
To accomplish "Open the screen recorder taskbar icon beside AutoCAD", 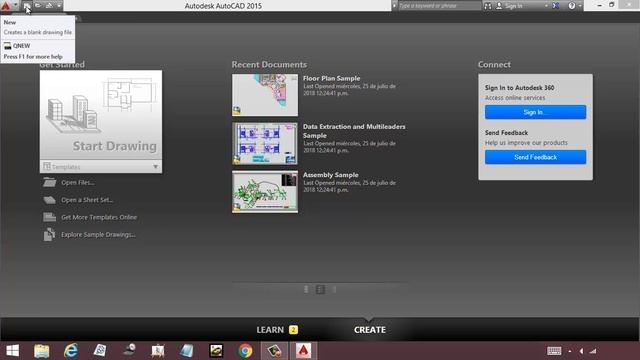I will 274,351.
